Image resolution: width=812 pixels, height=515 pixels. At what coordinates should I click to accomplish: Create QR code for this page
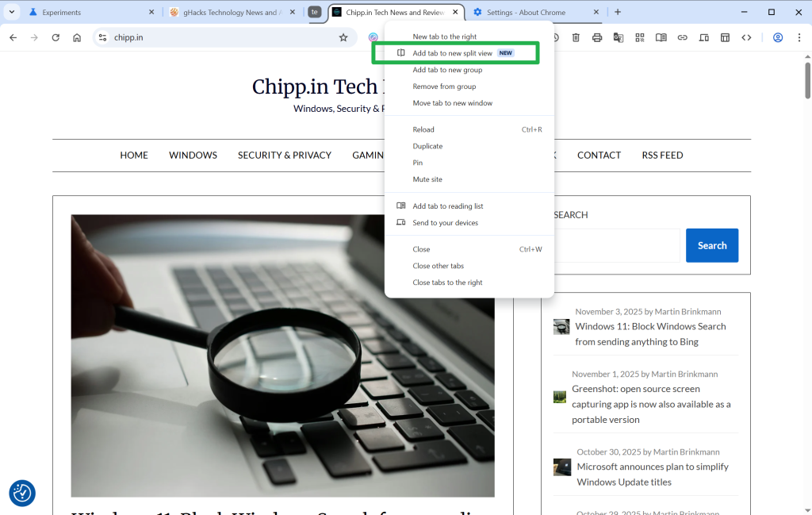640,37
